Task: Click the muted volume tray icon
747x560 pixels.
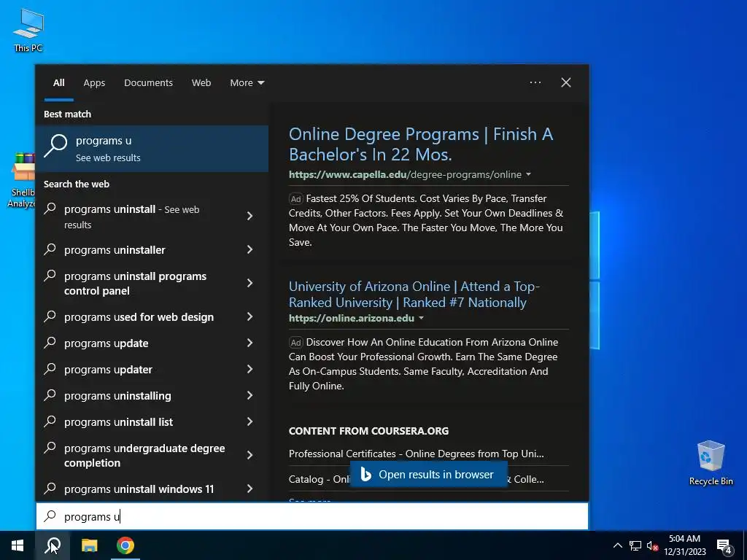Action: (x=652, y=545)
